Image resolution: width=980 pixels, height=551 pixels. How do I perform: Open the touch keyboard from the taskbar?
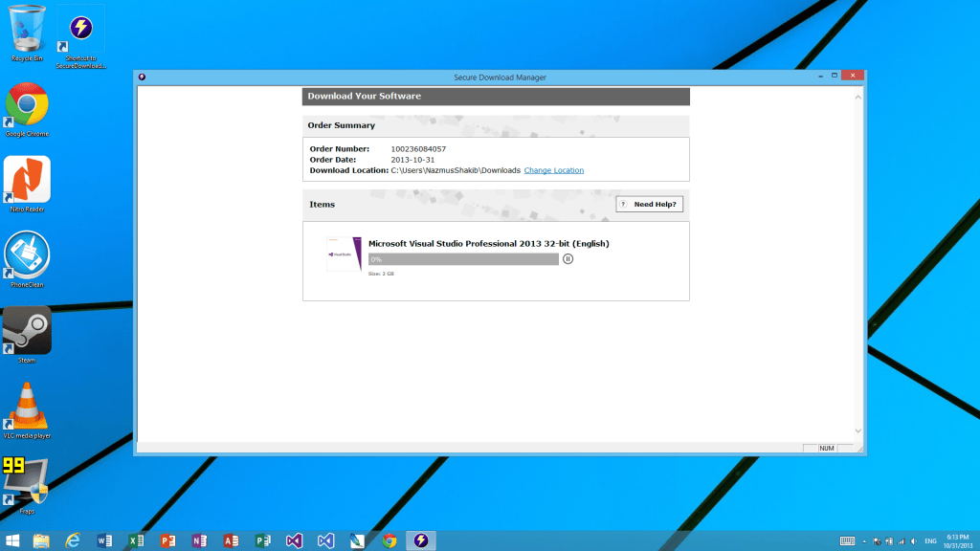coord(847,541)
